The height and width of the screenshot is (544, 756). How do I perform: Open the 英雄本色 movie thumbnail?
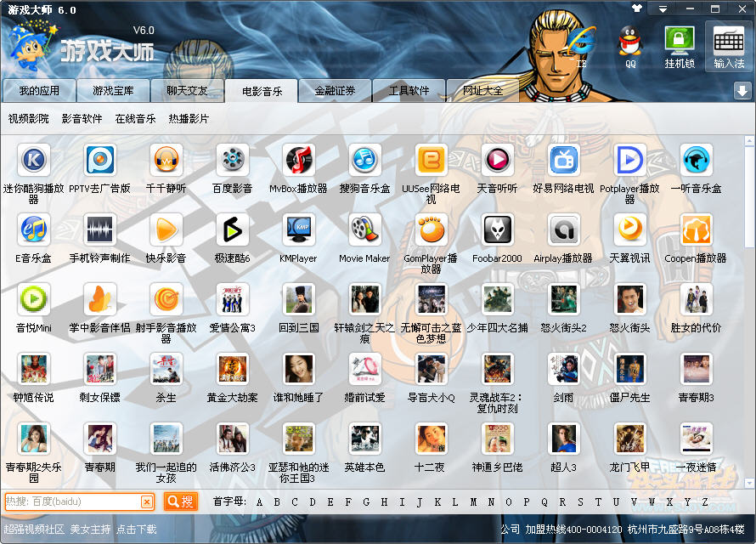[364, 439]
